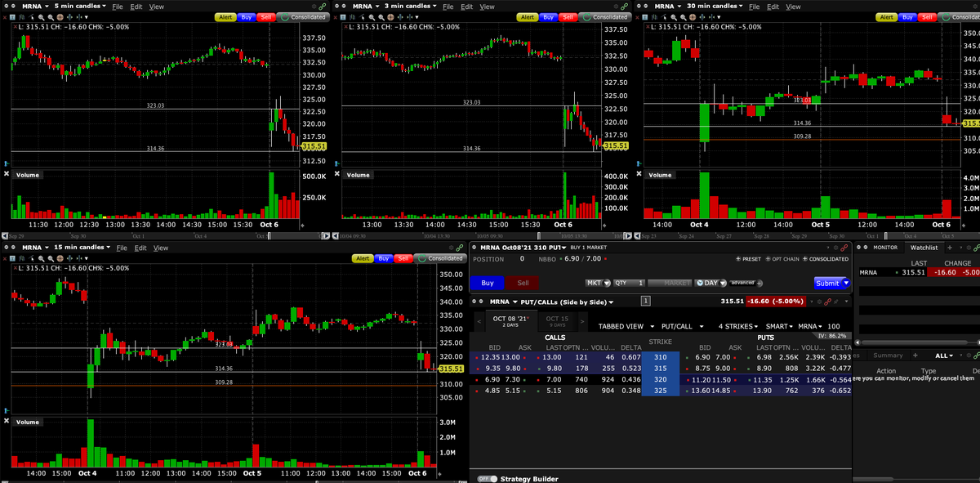Open the SMART exchange dropdown
Screen dimensions: 980x483
[778, 326]
